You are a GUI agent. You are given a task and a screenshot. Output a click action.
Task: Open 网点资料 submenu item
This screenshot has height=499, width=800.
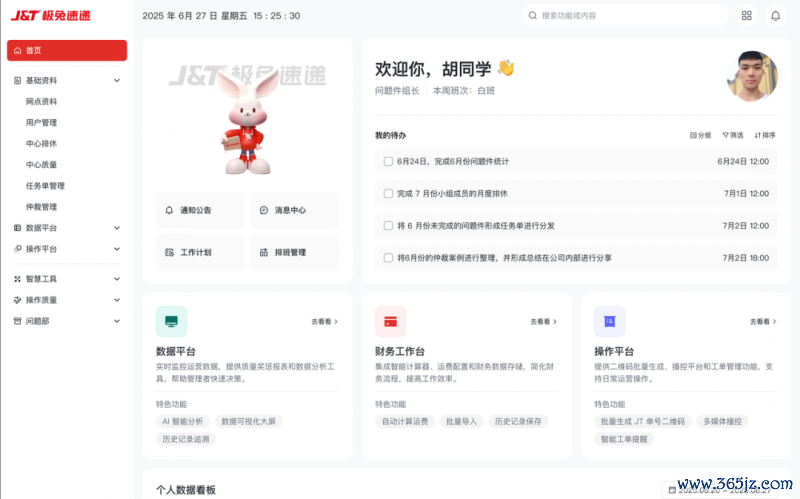[41, 102]
